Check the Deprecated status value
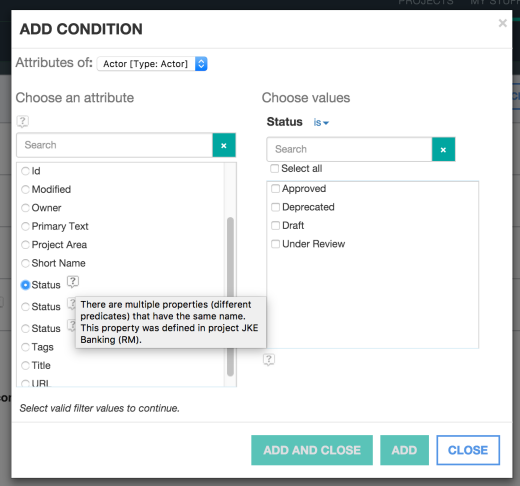 click(x=275, y=207)
